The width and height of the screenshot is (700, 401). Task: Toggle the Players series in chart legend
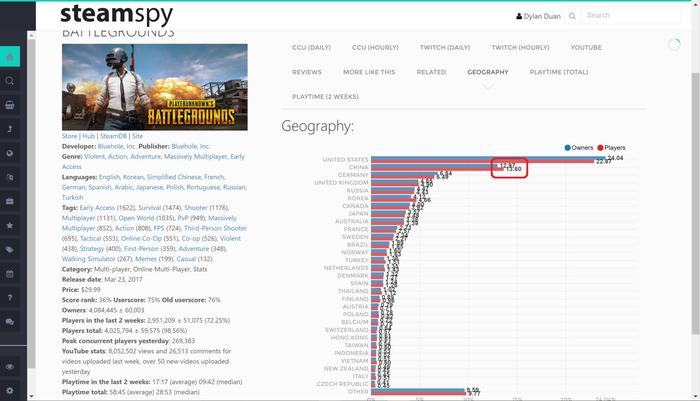coord(611,147)
